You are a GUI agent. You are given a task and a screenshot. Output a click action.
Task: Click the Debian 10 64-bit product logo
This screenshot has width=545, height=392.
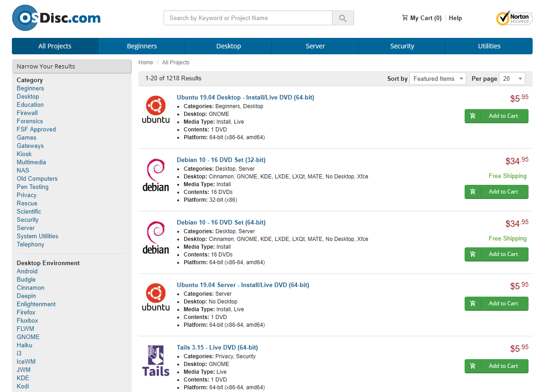[156, 238]
